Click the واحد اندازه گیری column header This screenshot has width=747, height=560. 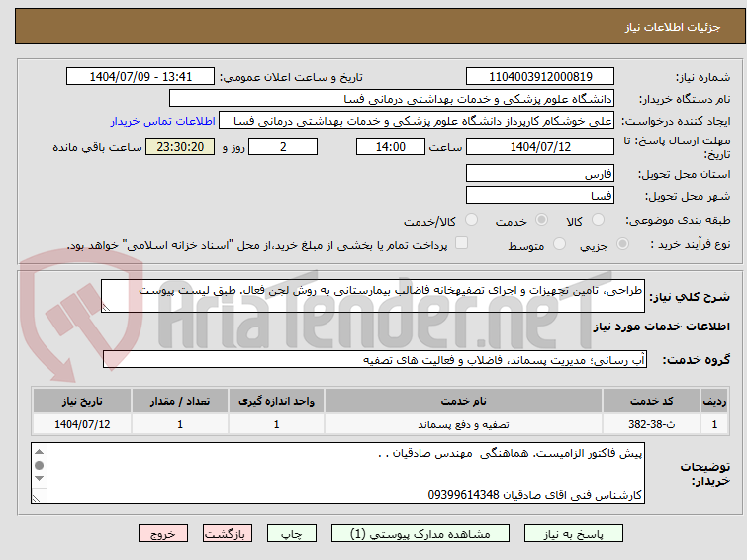pos(276,401)
